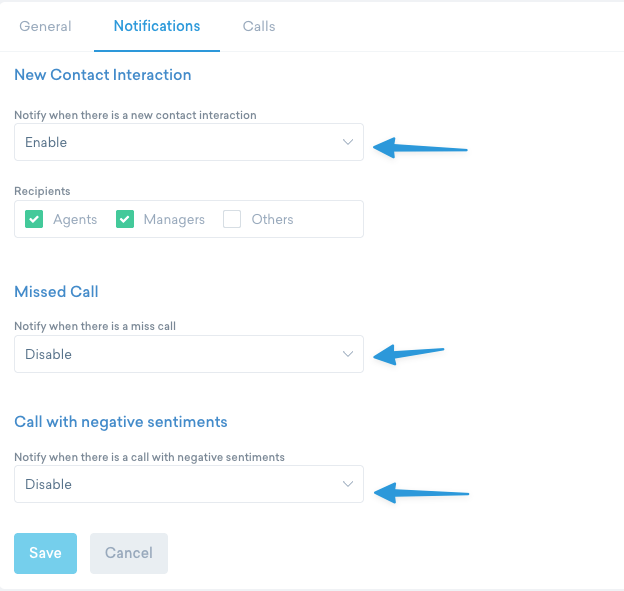Click blue arrow beside the missed call dropdown

409,352
